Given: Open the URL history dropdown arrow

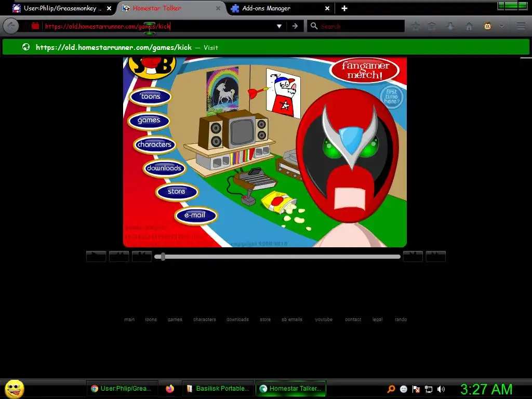Looking at the screenshot, I should (279, 26).
